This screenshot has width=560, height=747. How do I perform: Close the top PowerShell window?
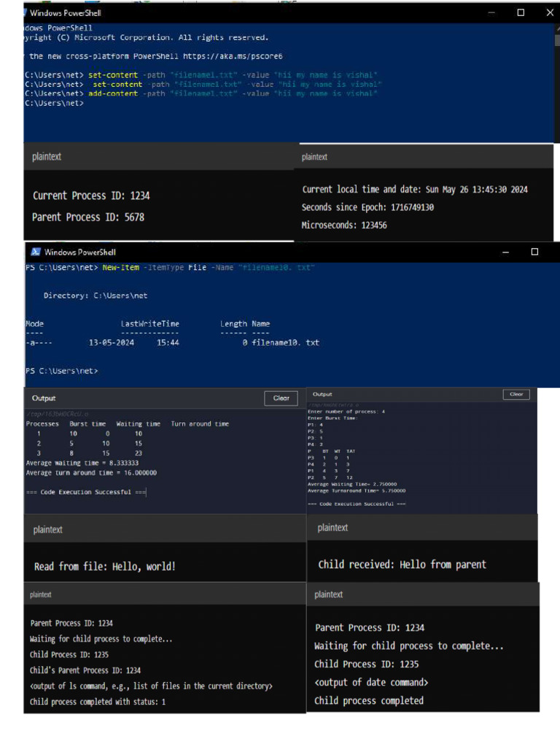[x=549, y=12]
